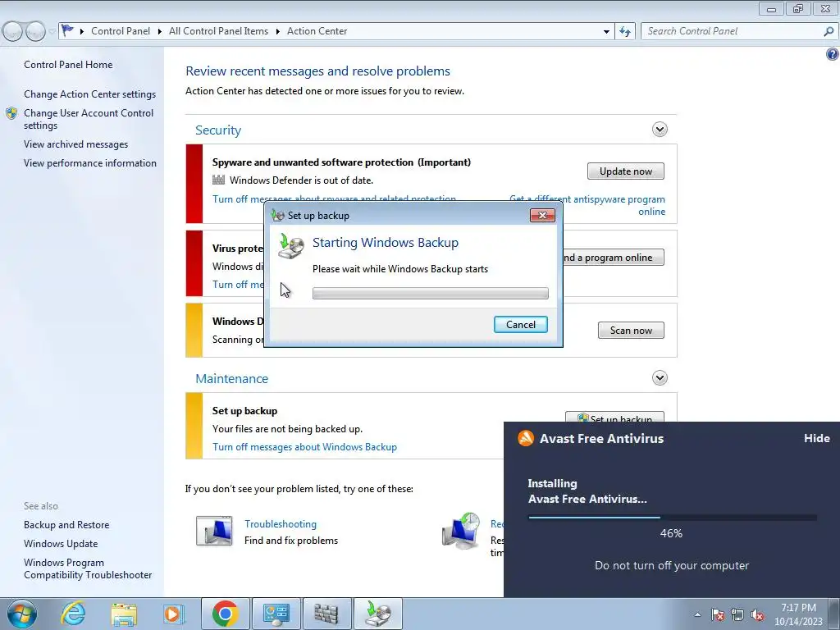Screen dimensions: 840x630
Task: Turn off messages about Windows Backup
Action: tap(304, 447)
